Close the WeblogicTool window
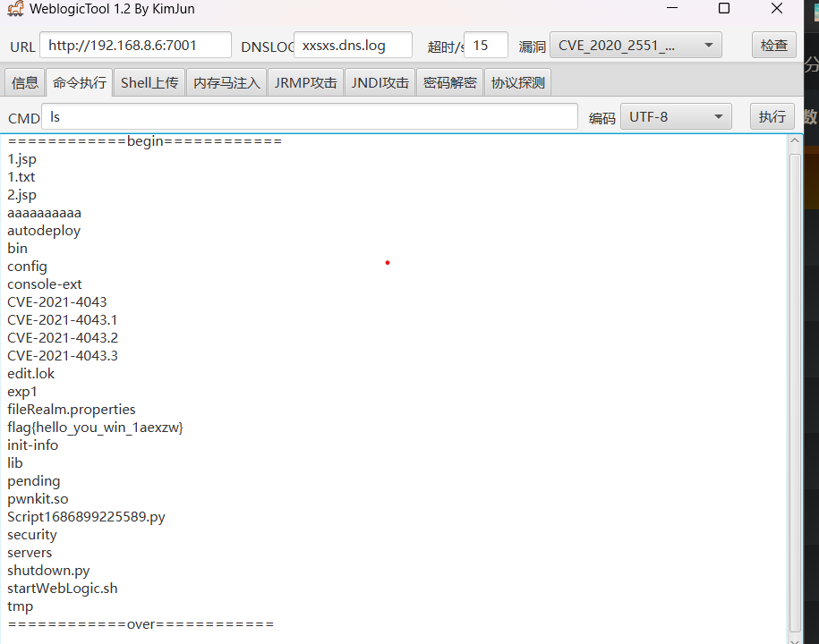This screenshot has height=644, width=819. coord(777,8)
